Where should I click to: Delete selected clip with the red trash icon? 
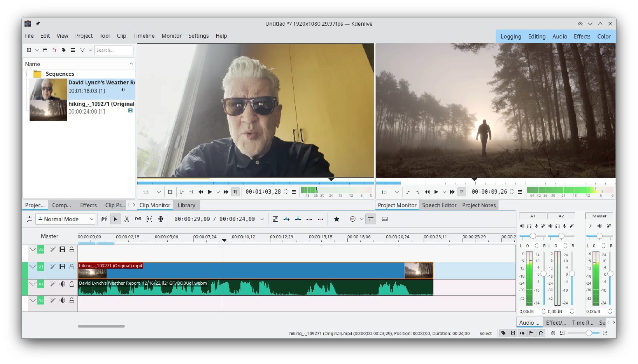(54, 50)
